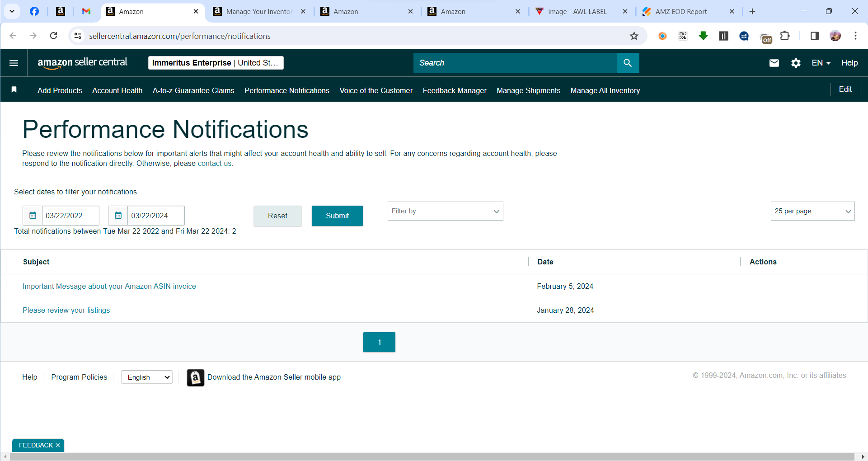Open Manage All Inventory menu item
Image resolution: width=868 pixels, height=461 pixels.
(605, 90)
